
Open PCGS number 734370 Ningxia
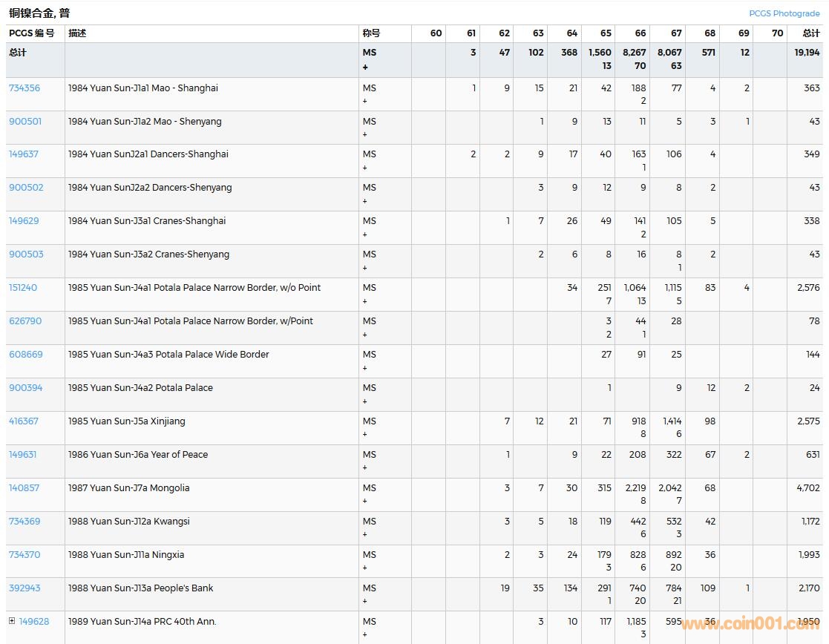pos(24,555)
